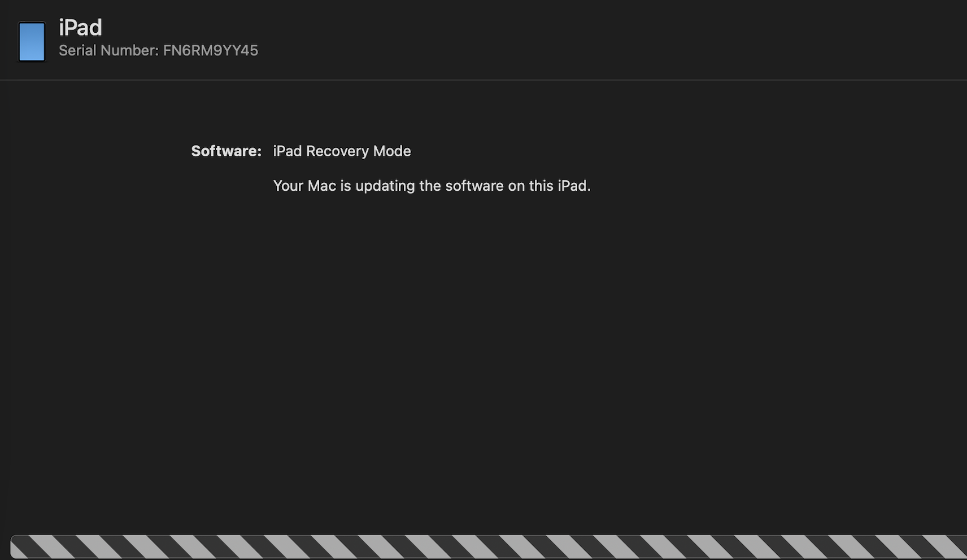
Task: Click the blue iPad device icon
Action: coord(32,41)
